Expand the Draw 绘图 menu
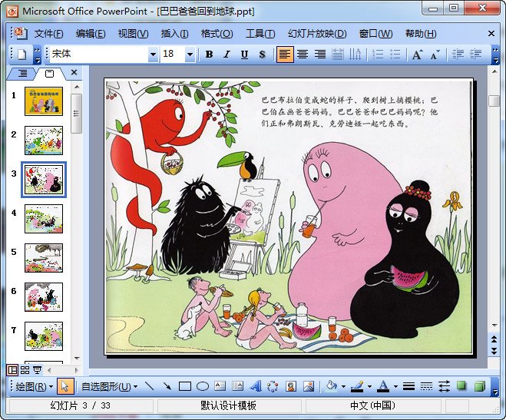Viewport: 506px width, 420px height. [35, 386]
